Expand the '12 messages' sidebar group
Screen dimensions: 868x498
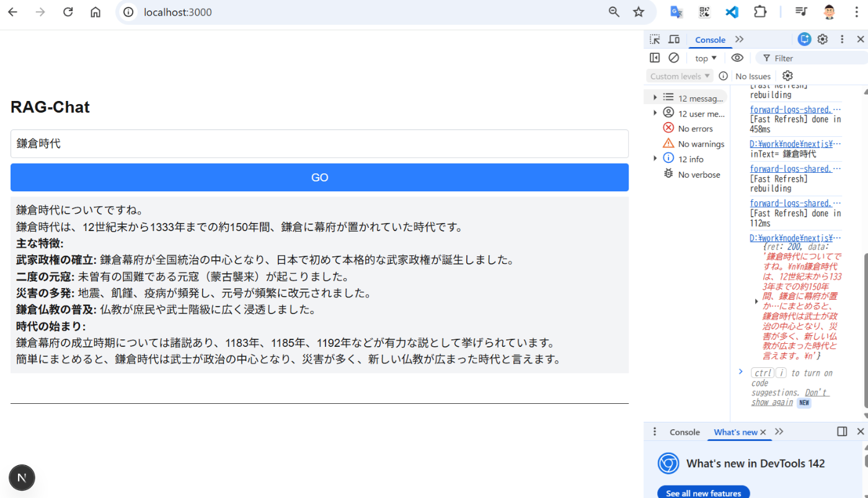coord(655,98)
